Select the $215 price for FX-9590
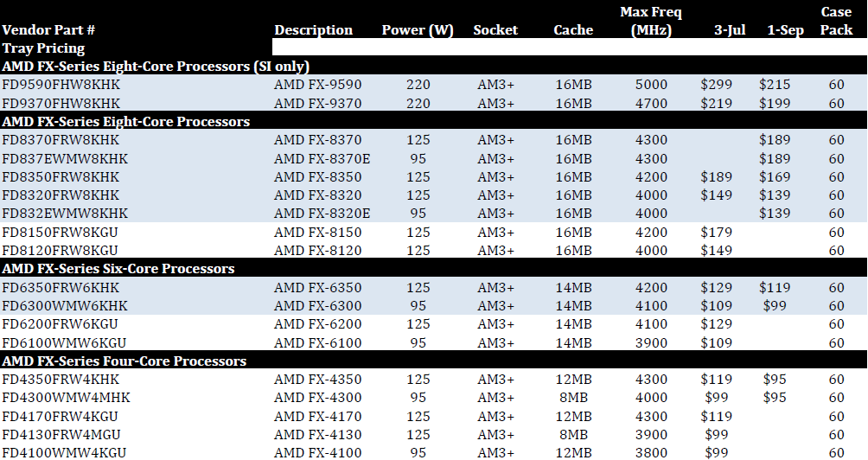This screenshot has height=460, width=868. tap(775, 85)
